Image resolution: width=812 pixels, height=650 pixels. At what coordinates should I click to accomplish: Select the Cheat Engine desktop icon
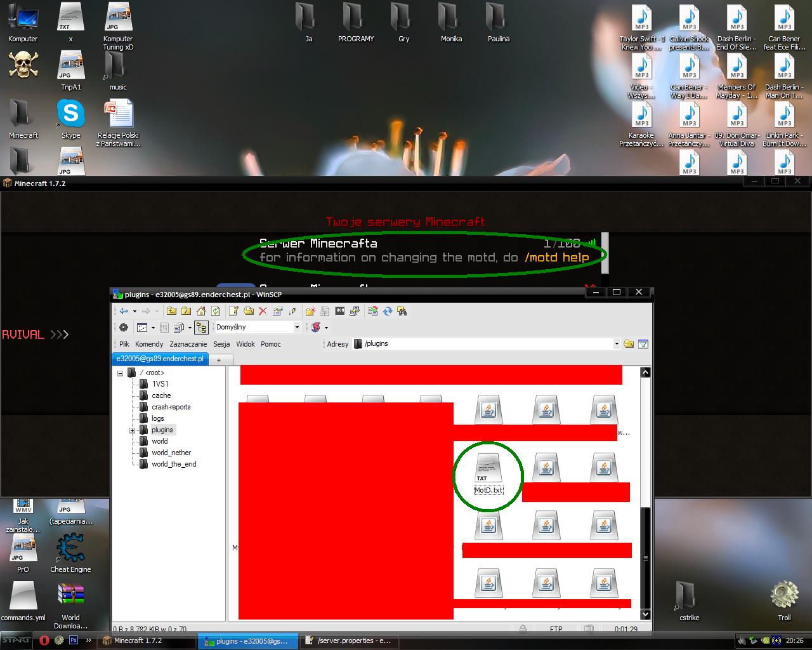coord(70,554)
